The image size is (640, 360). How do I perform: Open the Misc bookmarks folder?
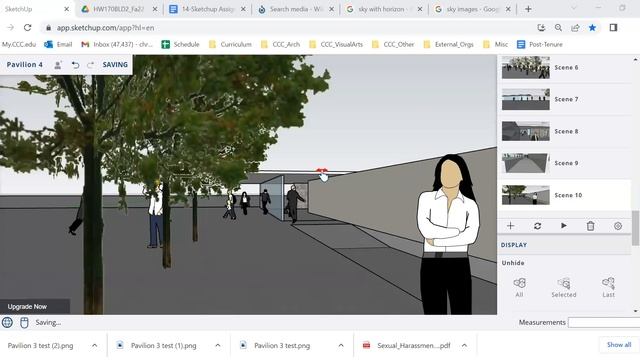tap(495, 44)
